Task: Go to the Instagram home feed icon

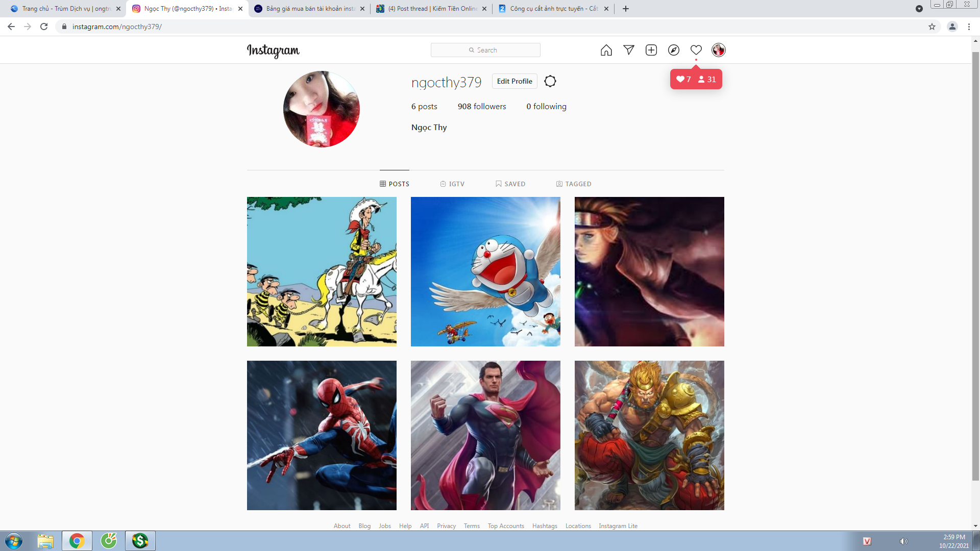Action: tap(606, 50)
